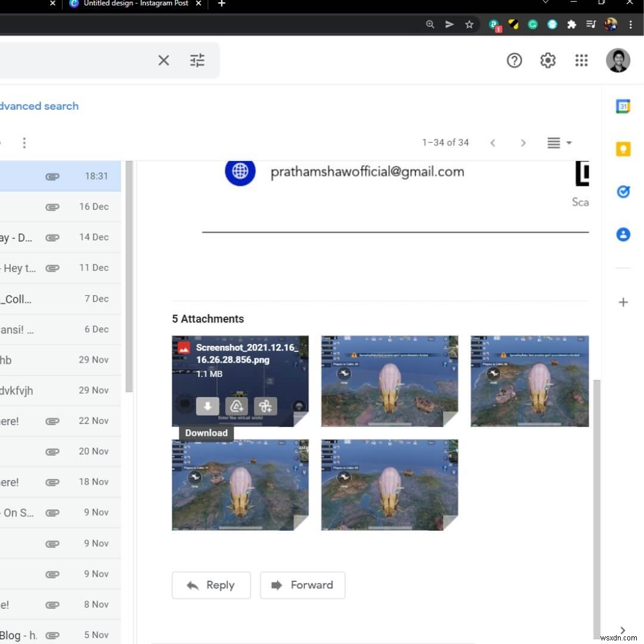Open Google apps grid
Viewport: 644px width, 644px height.
(581, 60)
